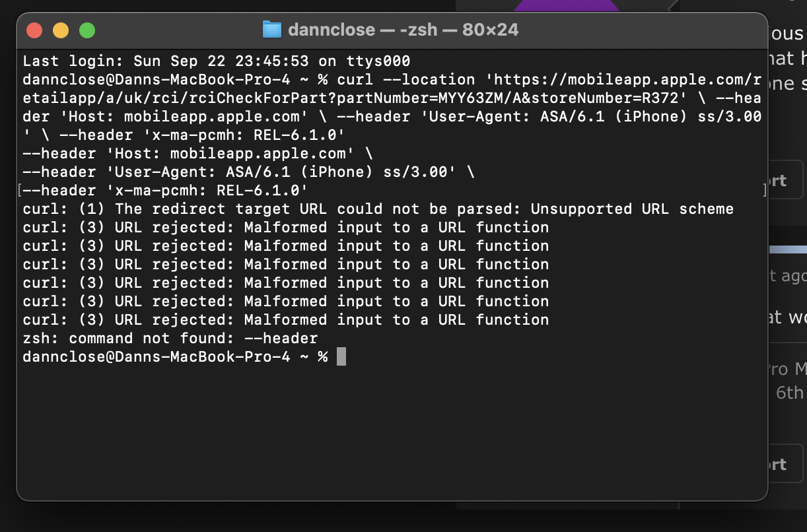Minimize the Terminal using the yellow button
807x532 pixels.
tap(61, 30)
